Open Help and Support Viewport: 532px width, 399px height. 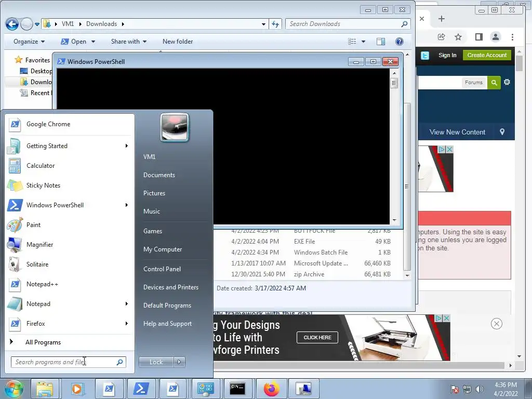click(167, 324)
